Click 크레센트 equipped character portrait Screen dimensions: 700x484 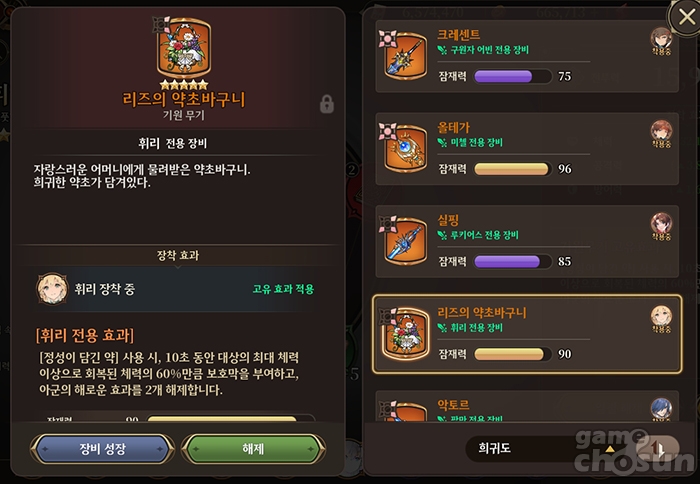click(661, 38)
